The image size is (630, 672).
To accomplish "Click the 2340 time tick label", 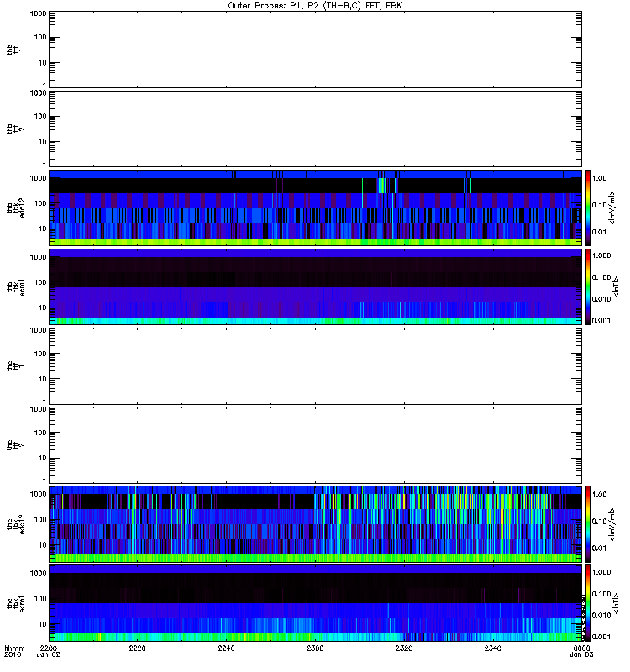I will pyautogui.click(x=493, y=648).
